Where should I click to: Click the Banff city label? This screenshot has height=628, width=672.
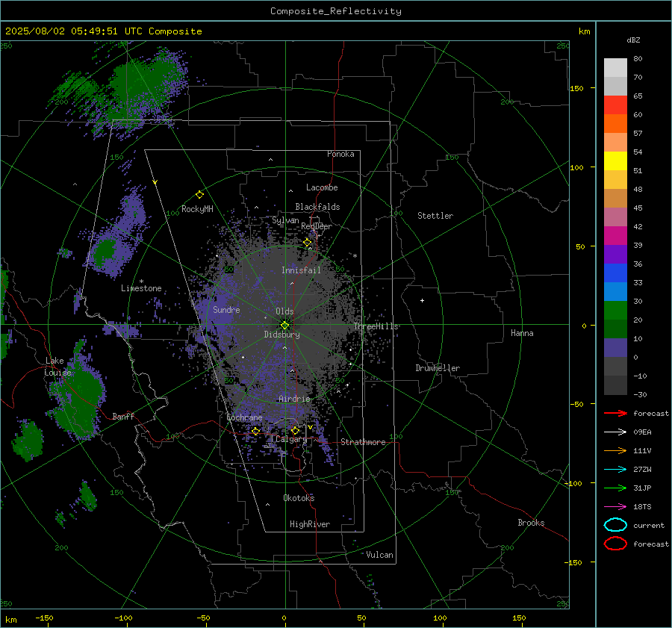click(x=123, y=416)
